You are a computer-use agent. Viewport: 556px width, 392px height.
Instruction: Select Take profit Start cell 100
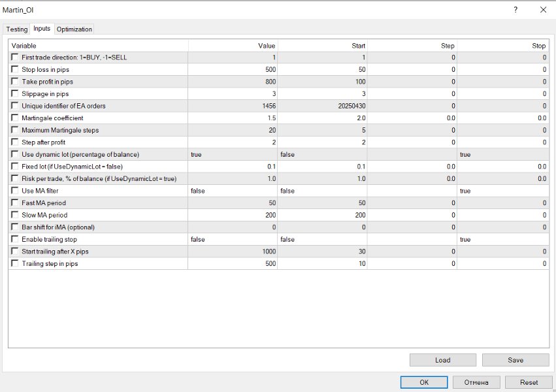coord(323,82)
